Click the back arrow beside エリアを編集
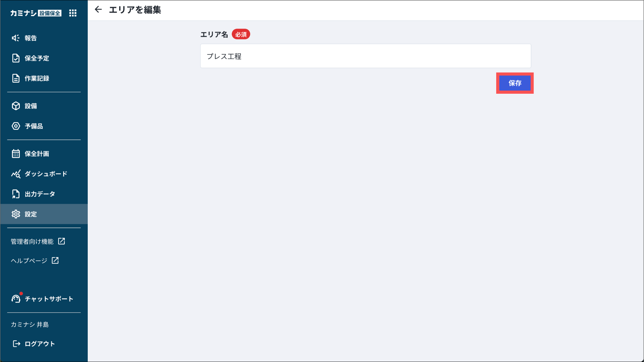The width and height of the screenshot is (644, 362). (x=98, y=10)
